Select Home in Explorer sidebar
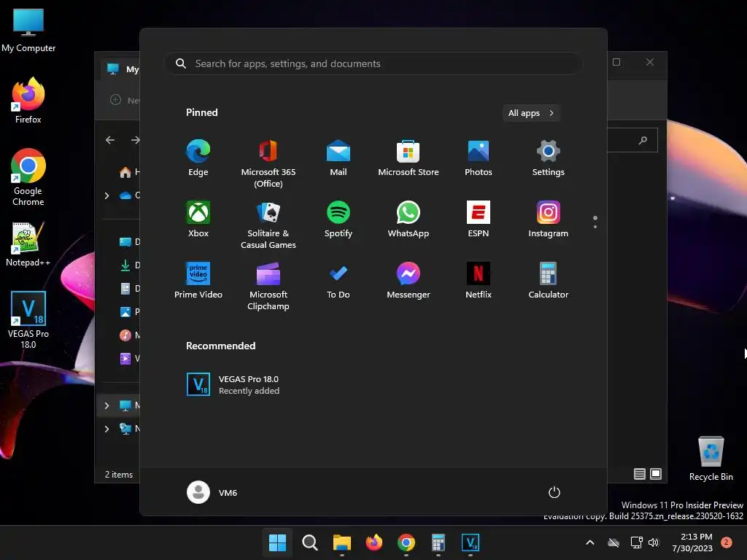747x560 pixels. click(x=129, y=172)
